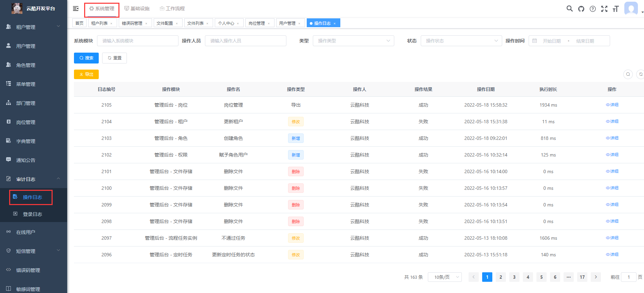This screenshot has width=644, height=293.
Task: Open the 操作类型 dropdown
Action: pyautogui.click(x=353, y=41)
